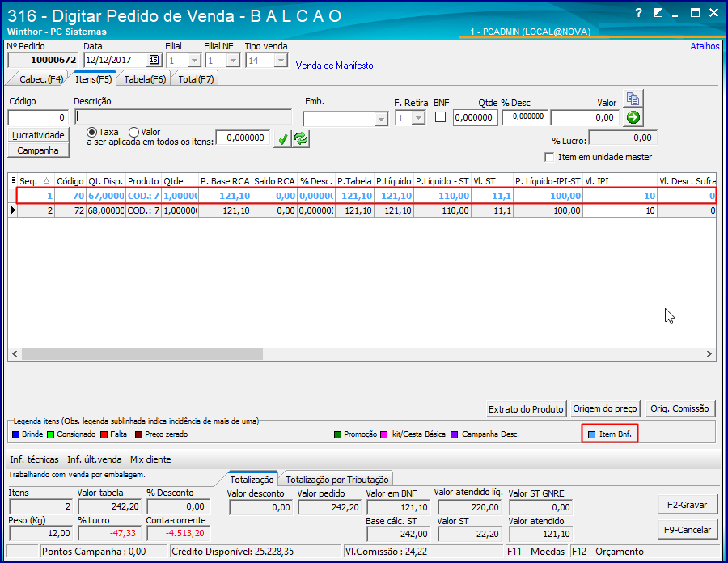This screenshot has width=728, height=563.
Task: Click the Promoção dark green swatch
Action: tap(337, 435)
